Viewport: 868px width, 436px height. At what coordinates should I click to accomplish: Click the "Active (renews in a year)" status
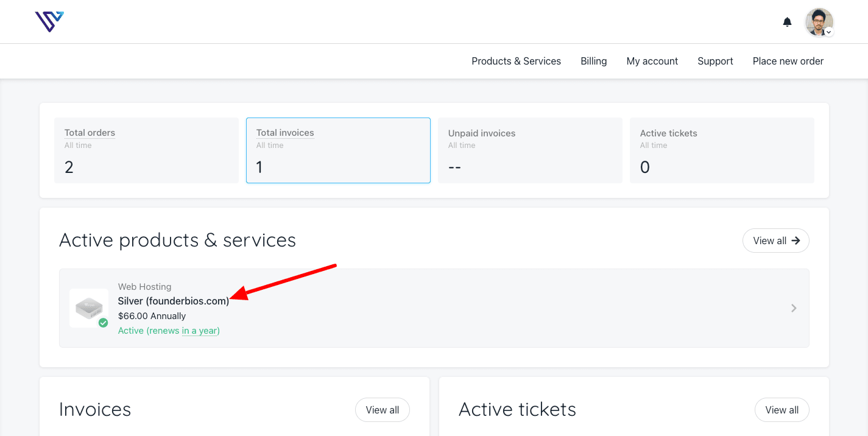click(x=169, y=331)
